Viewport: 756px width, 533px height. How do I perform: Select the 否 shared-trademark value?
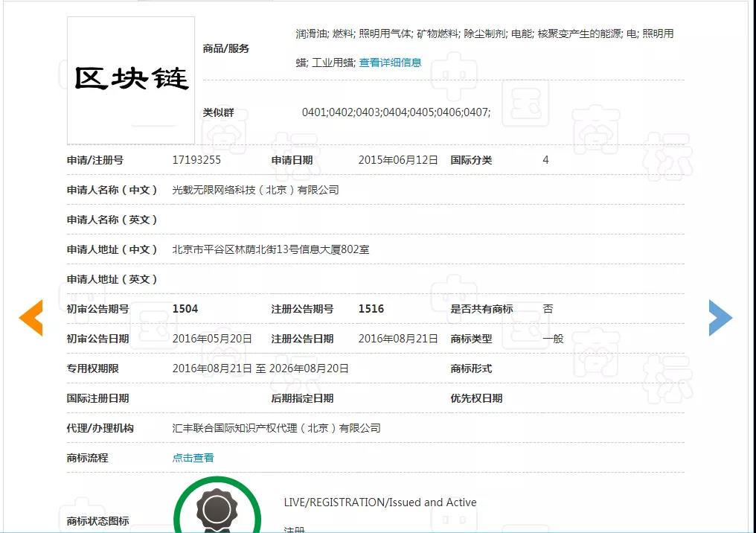click(x=548, y=309)
